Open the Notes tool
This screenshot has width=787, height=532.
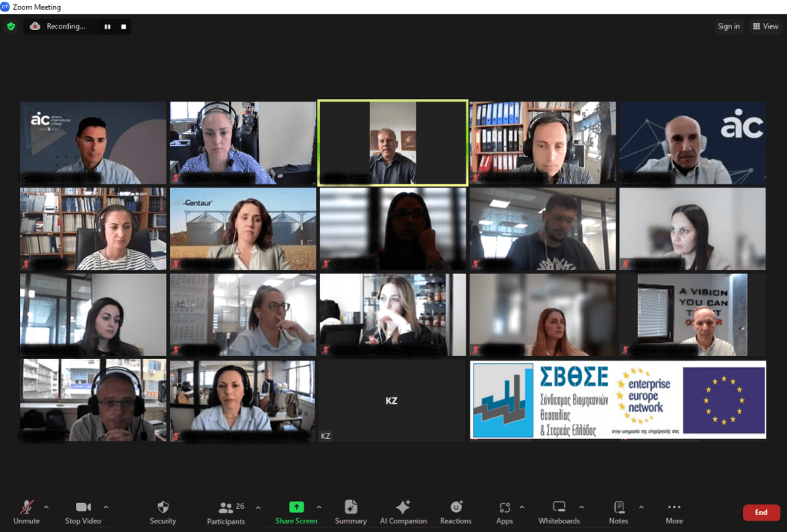[x=619, y=507]
